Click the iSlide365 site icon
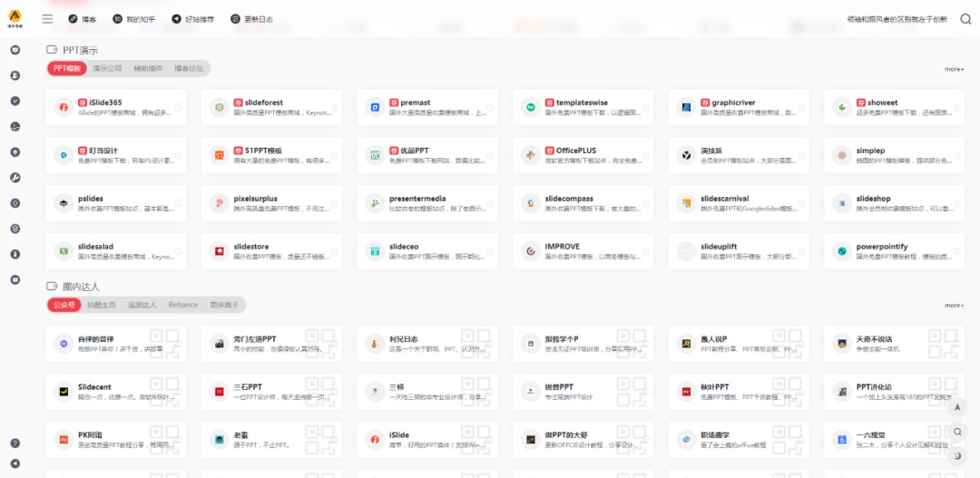The height and width of the screenshot is (478, 980). coord(64,107)
